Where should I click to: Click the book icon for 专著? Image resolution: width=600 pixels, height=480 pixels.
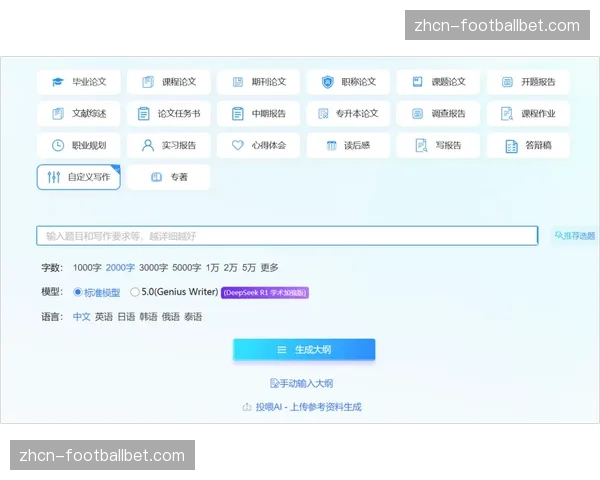(156, 177)
